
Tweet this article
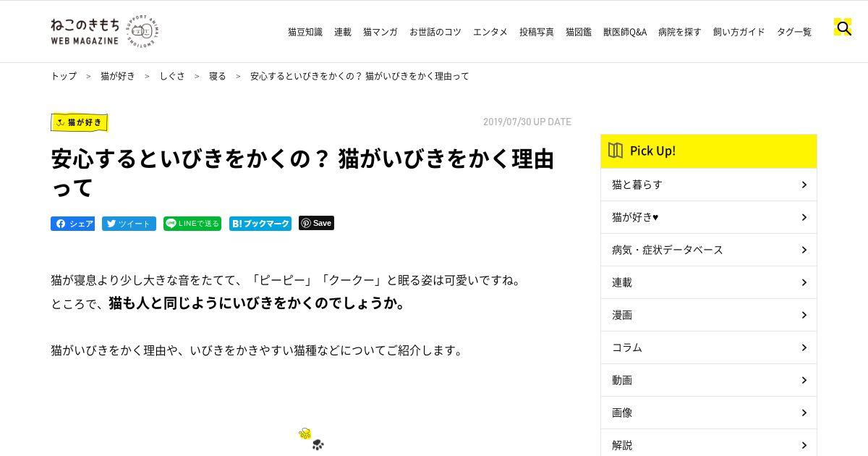[x=129, y=224]
